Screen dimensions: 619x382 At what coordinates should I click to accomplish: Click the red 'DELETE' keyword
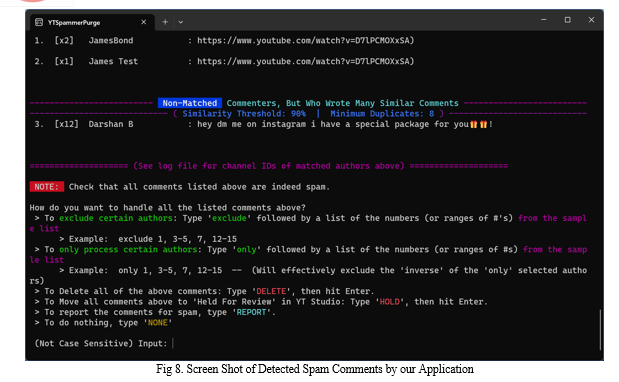(271, 291)
